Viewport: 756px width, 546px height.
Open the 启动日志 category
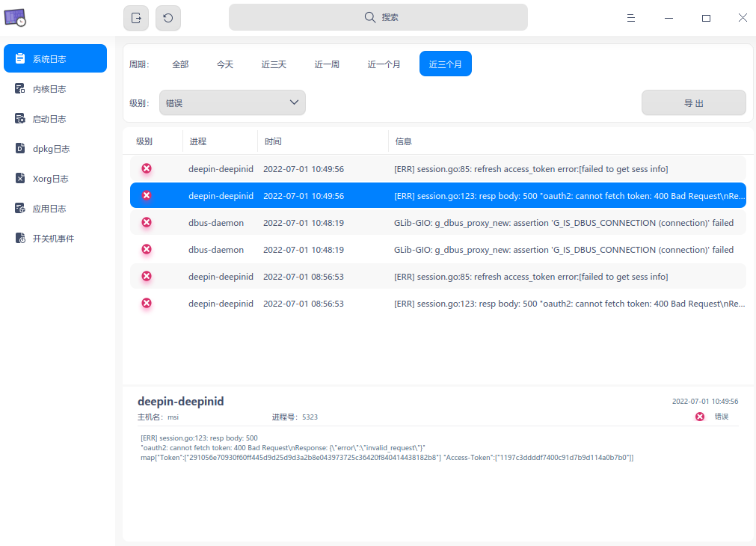(x=49, y=119)
